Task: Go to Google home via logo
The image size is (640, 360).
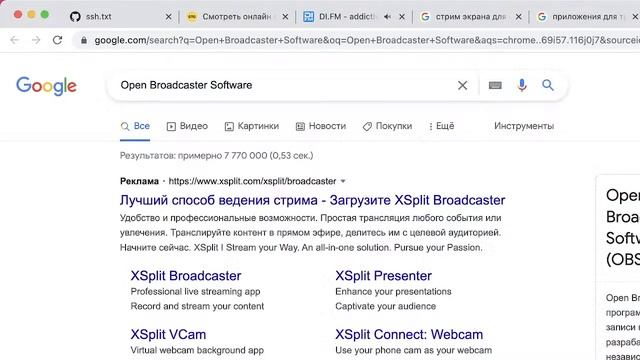Action: 46,86
